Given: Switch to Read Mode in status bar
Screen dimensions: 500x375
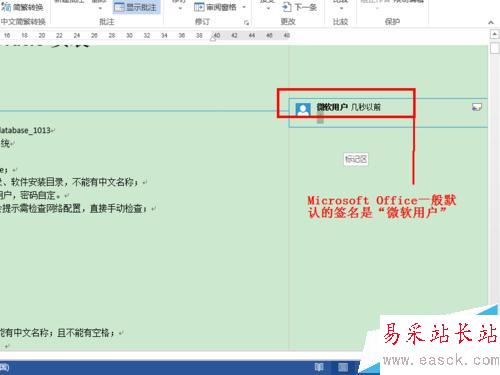Looking at the screenshot, I should pos(319,367).
